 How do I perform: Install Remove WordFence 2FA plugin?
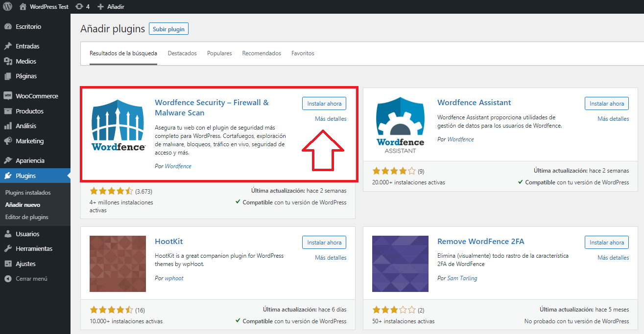607,243
